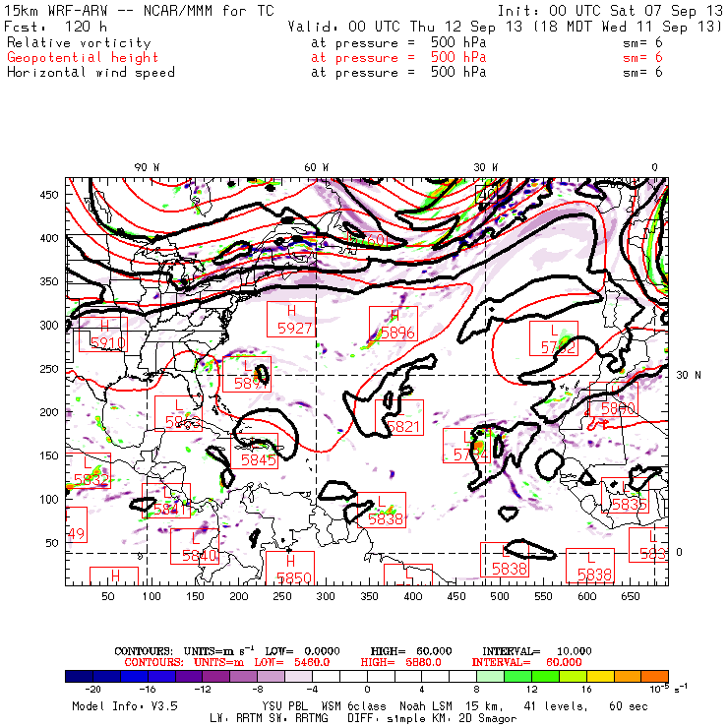
Task: Click the "41 levels" model info text
Action: [556, 706]
